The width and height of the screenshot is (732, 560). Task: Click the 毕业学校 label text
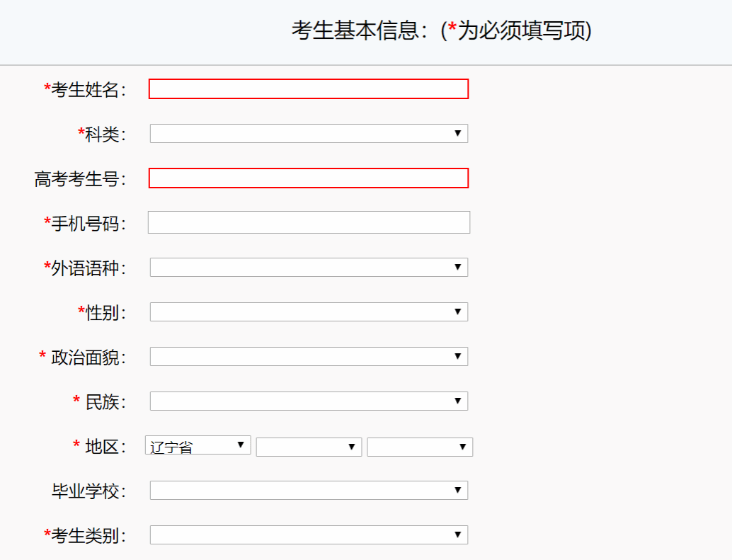88,491
